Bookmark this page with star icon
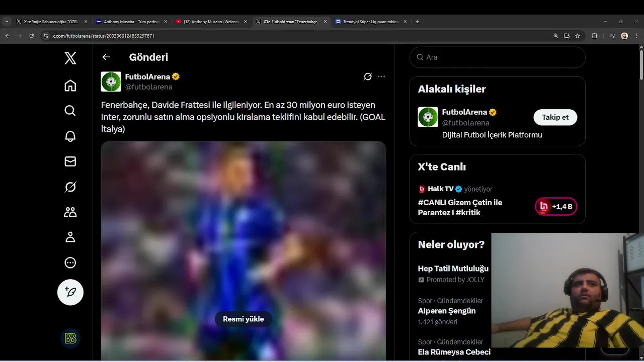The width and height of the screenshot is (644, 362). point(578,36)
